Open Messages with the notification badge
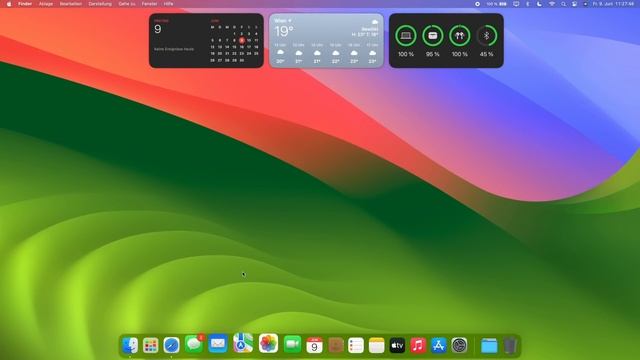 [x=193, y=344]
